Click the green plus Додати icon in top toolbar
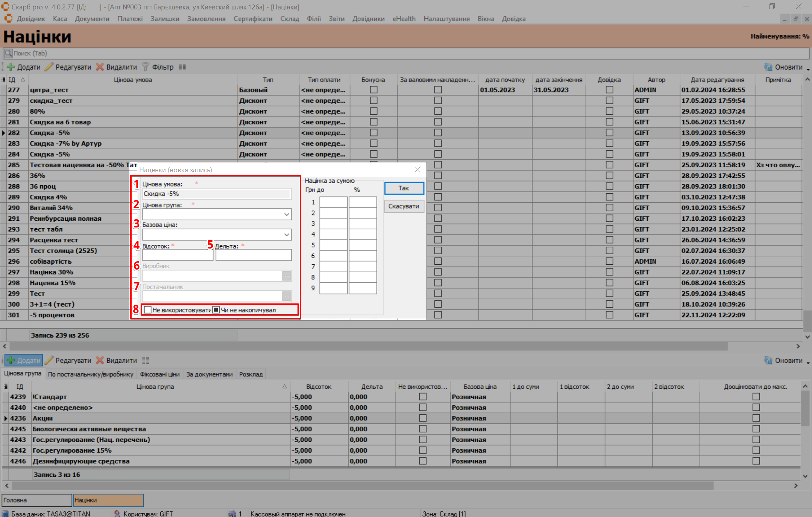812x517 pixels. click(11, 67)
